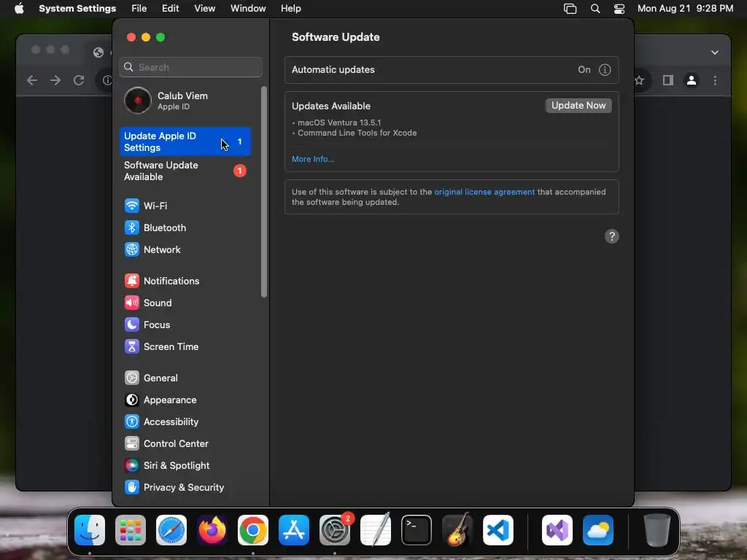
Task: Click the Search field in sidebar
Action: click(x=190, y=67)
